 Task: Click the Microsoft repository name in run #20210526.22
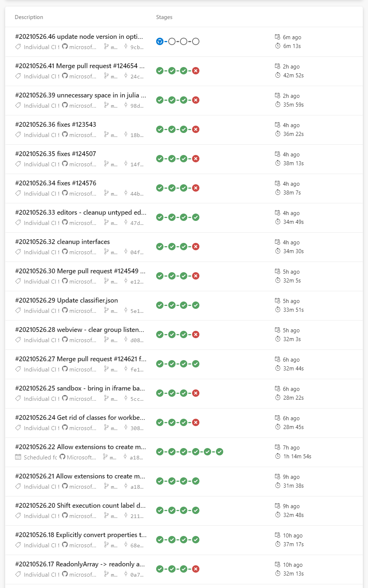pos(81,457)
